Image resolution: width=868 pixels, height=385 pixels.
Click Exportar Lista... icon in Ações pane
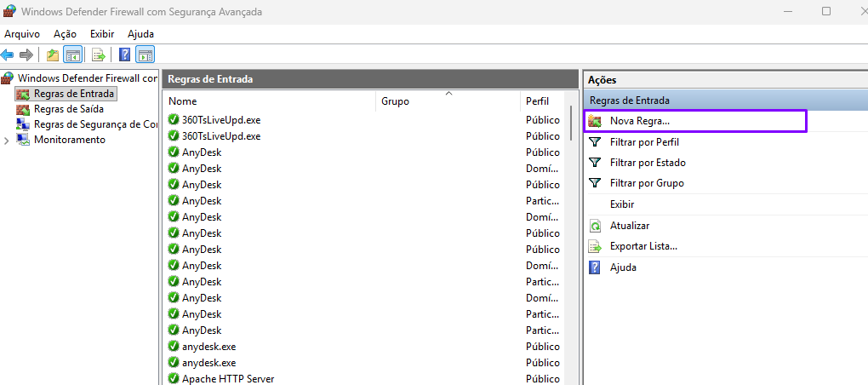click(595, 246)
